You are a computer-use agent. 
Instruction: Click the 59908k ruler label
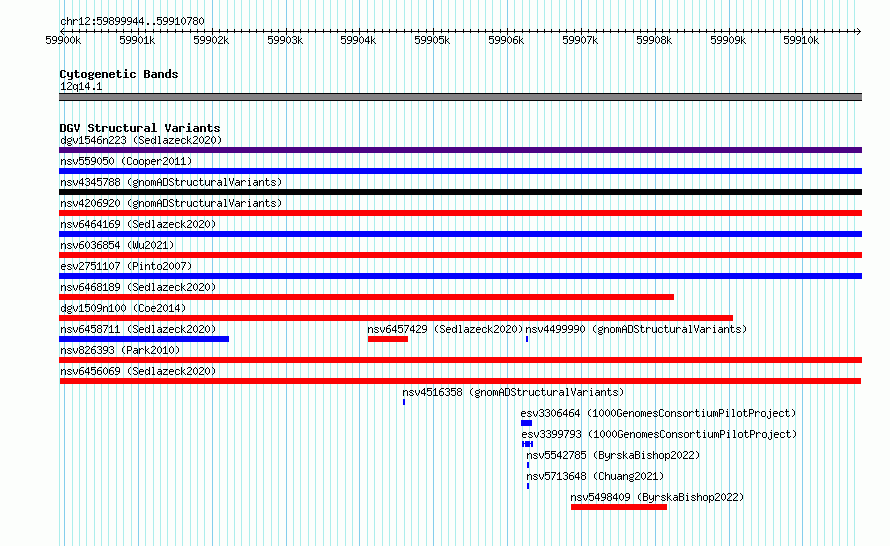(x=653, y=41)
